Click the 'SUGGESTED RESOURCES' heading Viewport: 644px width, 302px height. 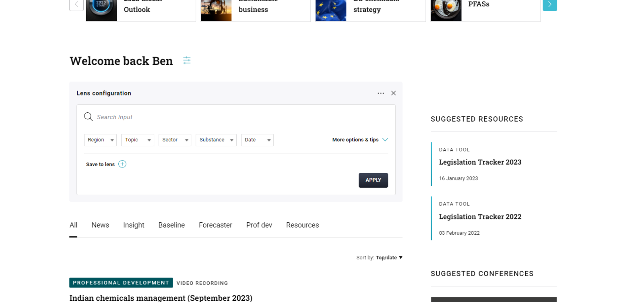tap(477, 119)
